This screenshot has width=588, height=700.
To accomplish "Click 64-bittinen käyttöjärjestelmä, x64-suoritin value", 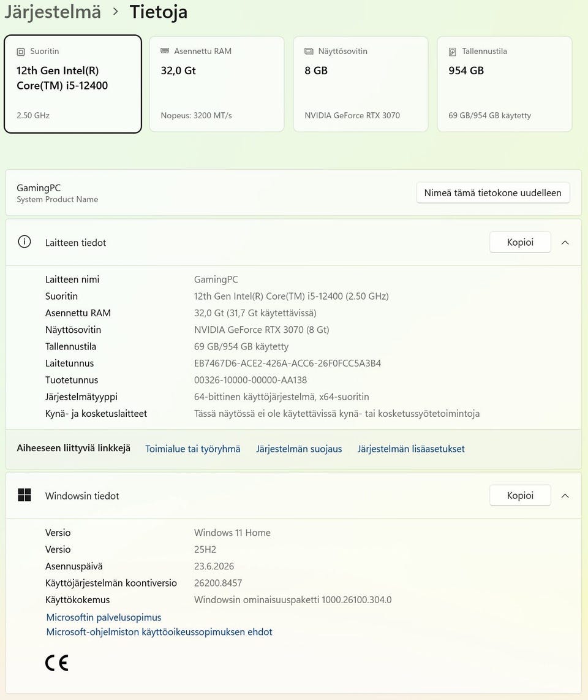I will tap(282, 397).
